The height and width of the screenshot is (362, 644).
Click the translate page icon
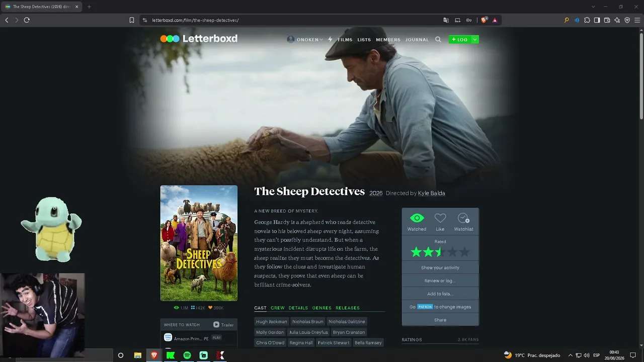point(446,20)
